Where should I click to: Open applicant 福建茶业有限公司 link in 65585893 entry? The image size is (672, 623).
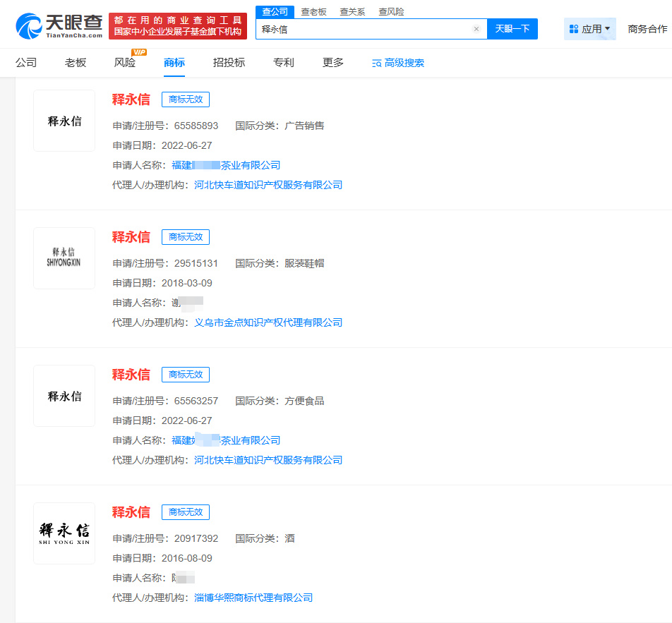click(226, 165)
